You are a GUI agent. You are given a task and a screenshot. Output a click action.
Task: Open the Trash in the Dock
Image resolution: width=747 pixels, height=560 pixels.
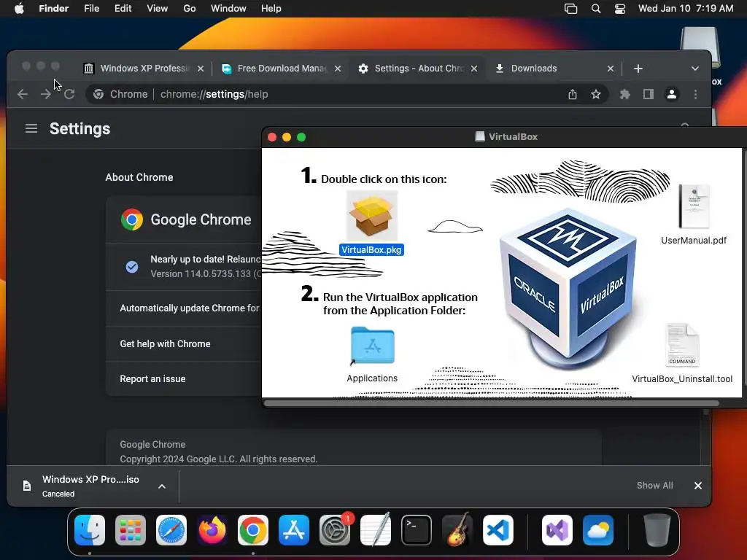click(657, 530)
